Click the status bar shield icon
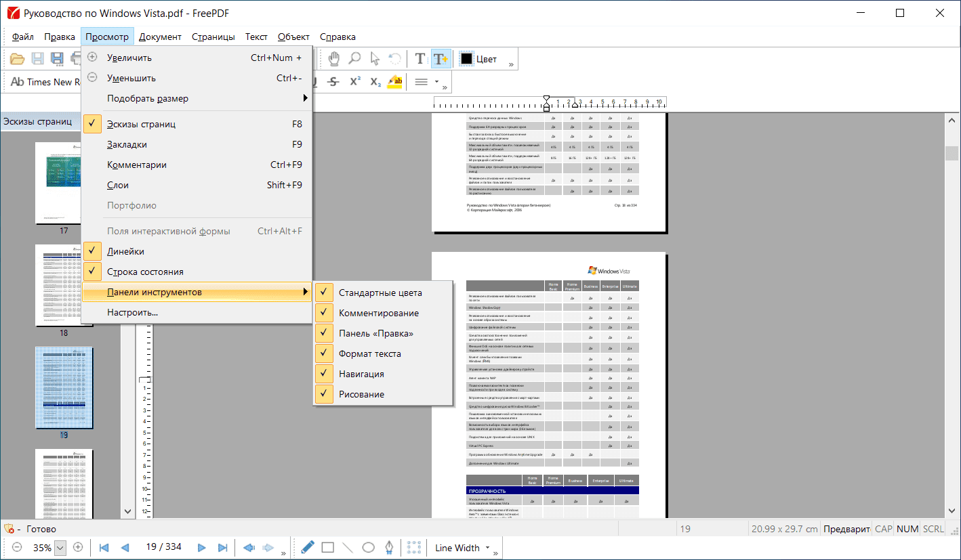The image size is (961, 560). tap(9, 529)
